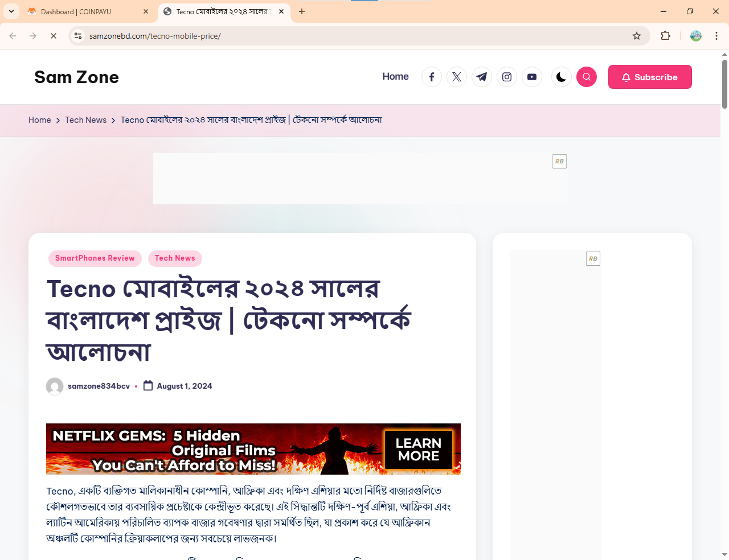This screenshot has height=560, width=729.
Task: Click the Netflix Gems ad banner
Action: [253, 449]
